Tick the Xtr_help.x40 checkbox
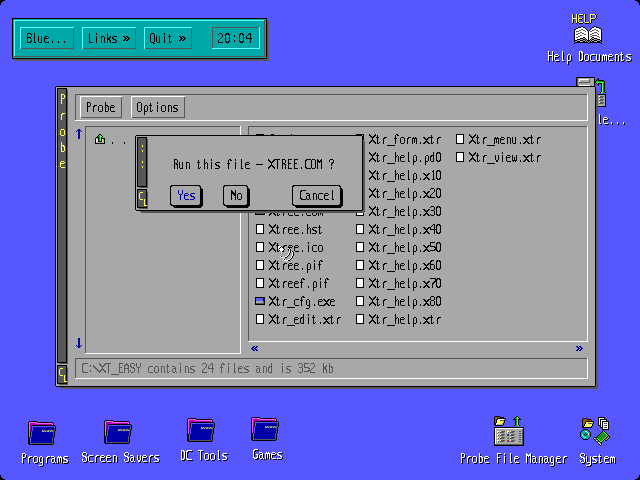640x480 pixels. pyautogui.click(x=360, y=229)
